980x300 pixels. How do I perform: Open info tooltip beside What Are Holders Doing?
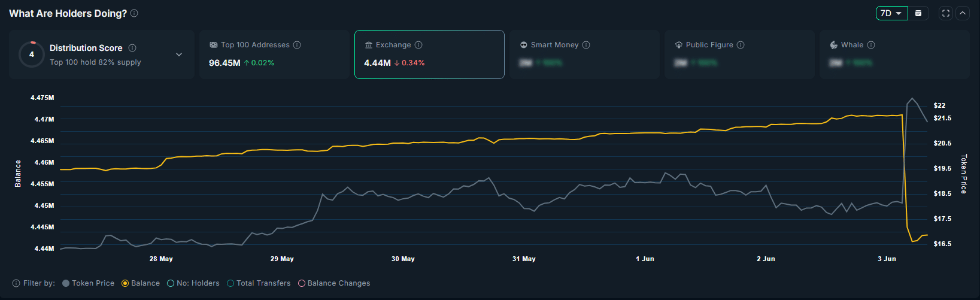click(x=134, y=13)
